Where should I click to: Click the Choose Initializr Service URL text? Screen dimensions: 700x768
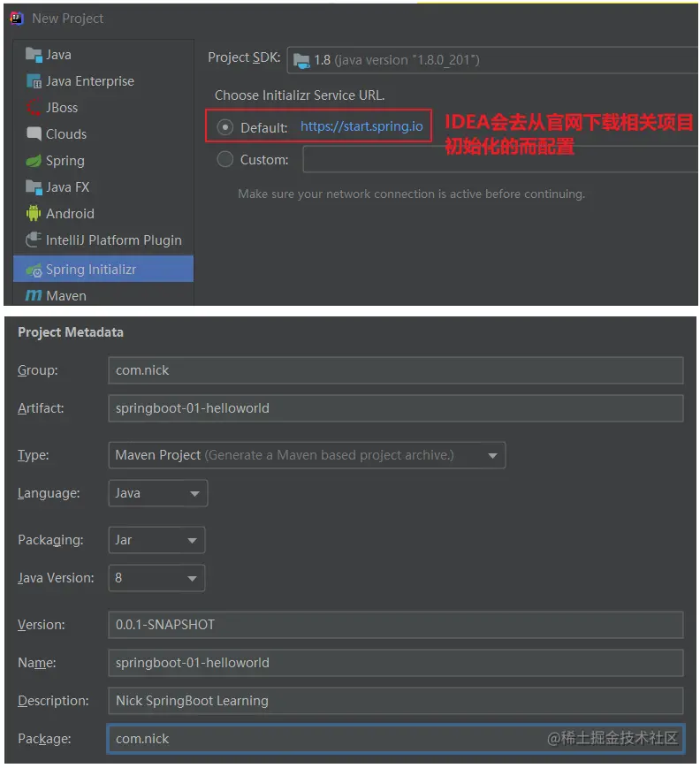(x=300, y=95)
